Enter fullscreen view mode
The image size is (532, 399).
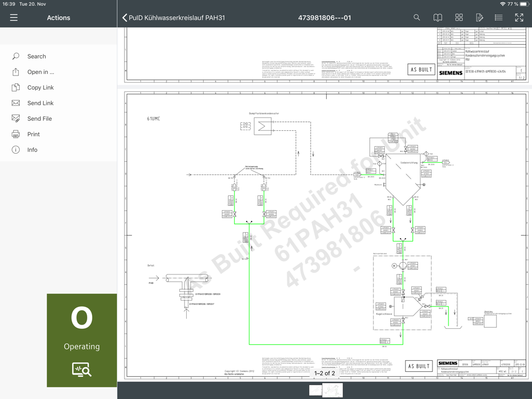coord(519,18)
